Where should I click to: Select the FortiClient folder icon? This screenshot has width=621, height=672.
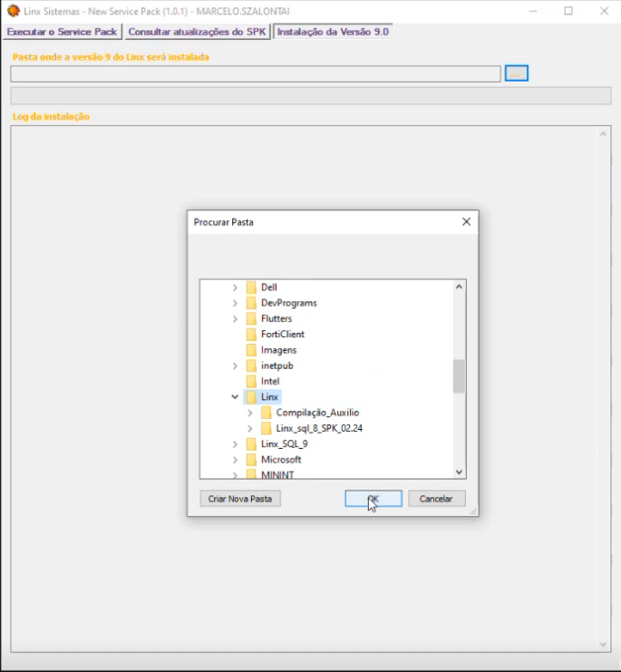tap(251, 335)
